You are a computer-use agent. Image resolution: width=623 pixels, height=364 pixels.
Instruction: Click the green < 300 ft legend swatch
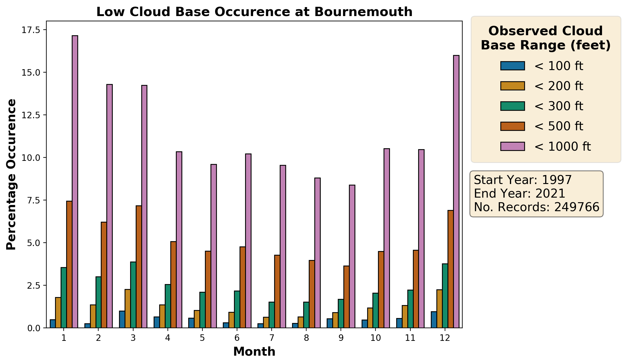click(512, 106)
